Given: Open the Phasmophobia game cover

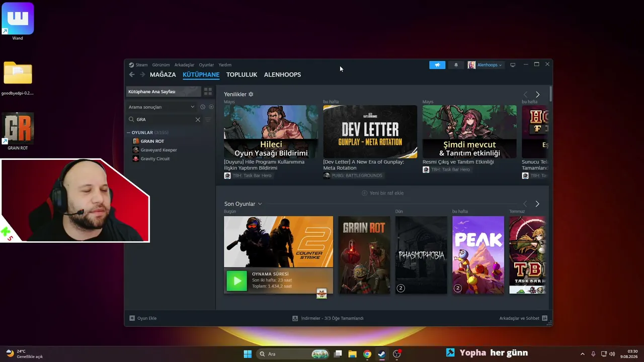Looking at the screenshot, I should pos(421,255).
